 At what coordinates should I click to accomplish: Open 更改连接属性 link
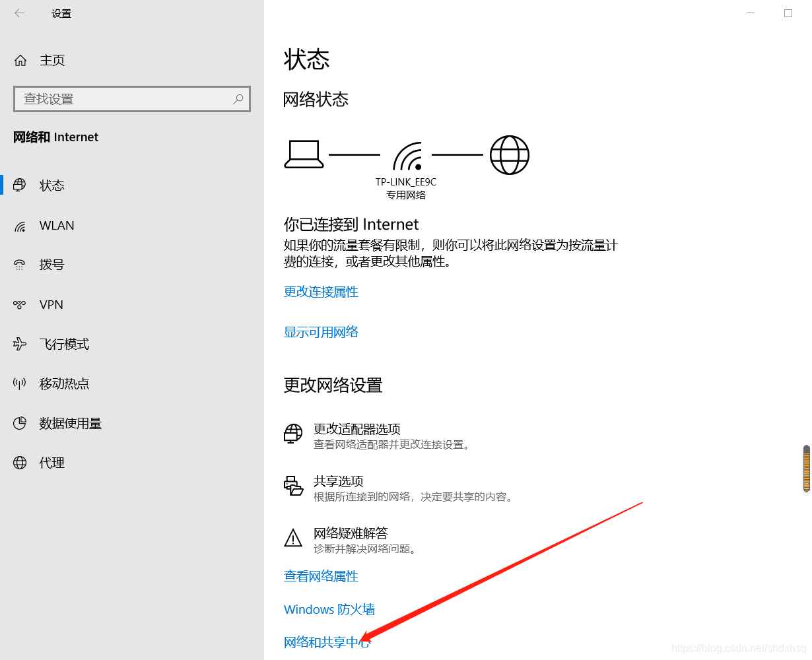click(x=321, y=292)
